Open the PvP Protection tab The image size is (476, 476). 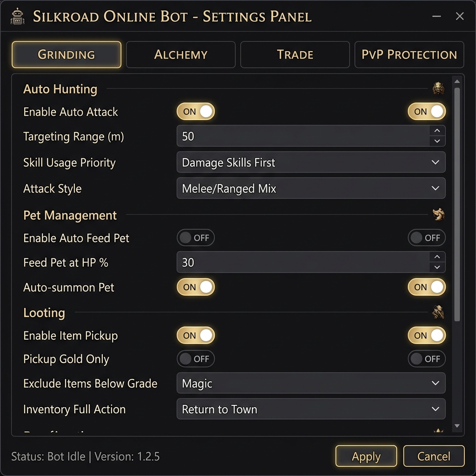click(409, 55)
